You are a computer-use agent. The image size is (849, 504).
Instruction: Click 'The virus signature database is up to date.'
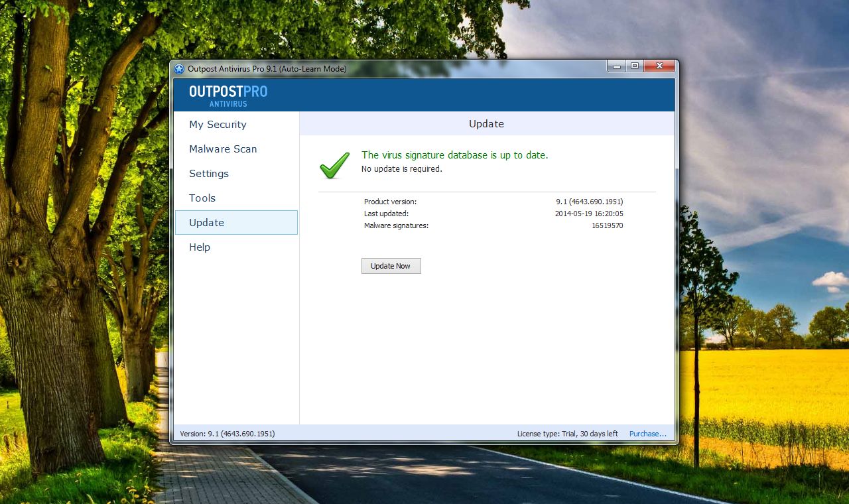(x=455, y=155)
